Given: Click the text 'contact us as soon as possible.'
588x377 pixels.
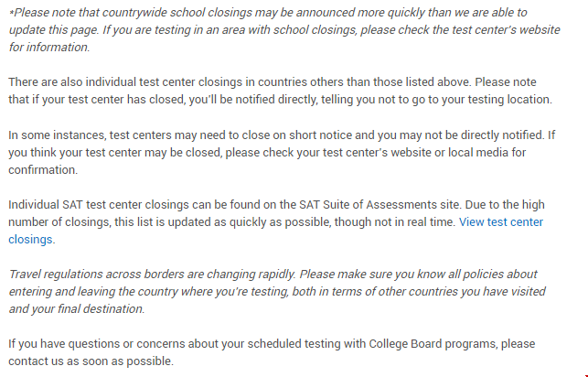Looking at the screenshot, I should tap(91, 361).
